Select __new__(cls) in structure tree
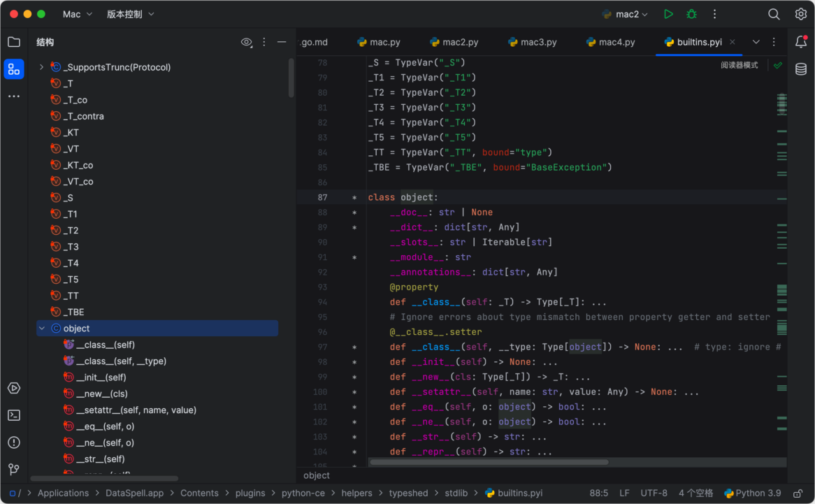Screen dimensions: 815x504 [x=102, y=394]
